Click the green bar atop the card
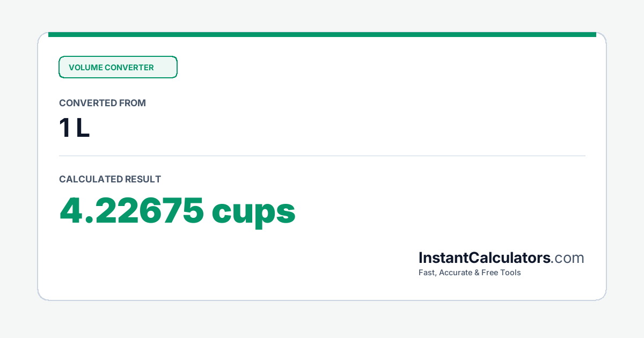The image size is (644, 338). pos(322,34)
